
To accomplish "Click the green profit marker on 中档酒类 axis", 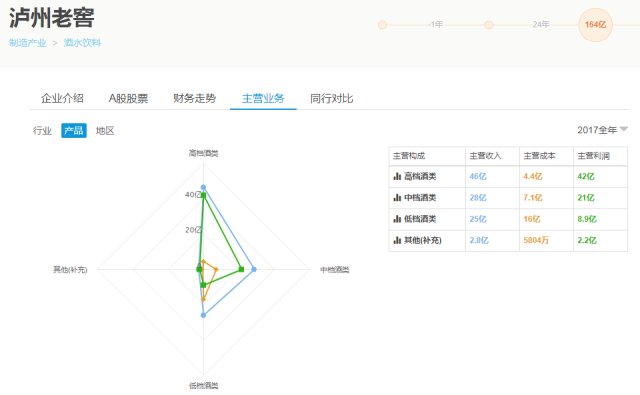I will point(241,269).
